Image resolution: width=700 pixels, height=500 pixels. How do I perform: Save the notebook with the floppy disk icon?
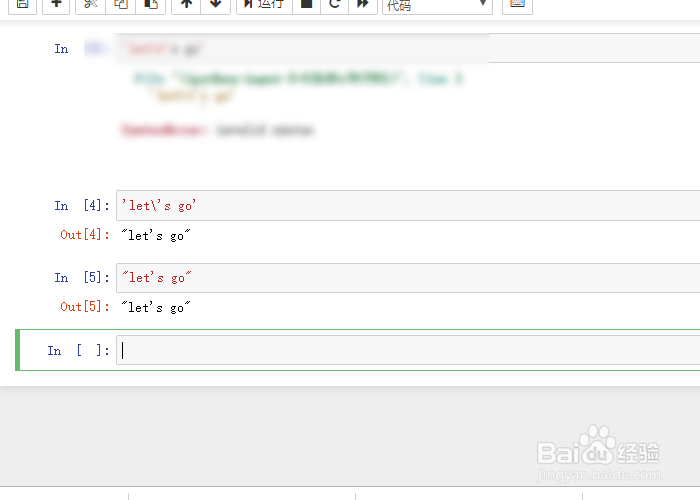pos(22,5)
